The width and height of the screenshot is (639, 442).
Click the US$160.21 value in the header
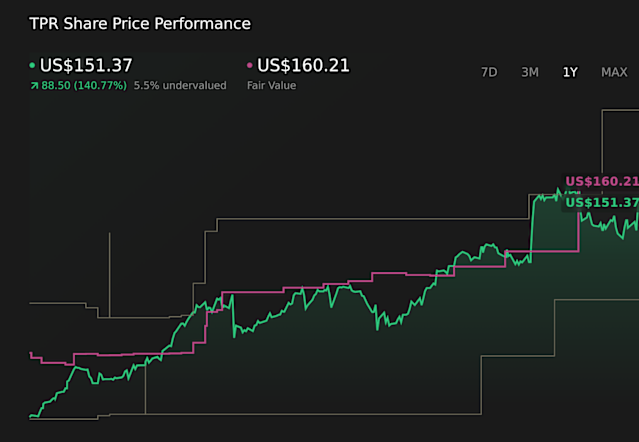(x=303, y=66)
